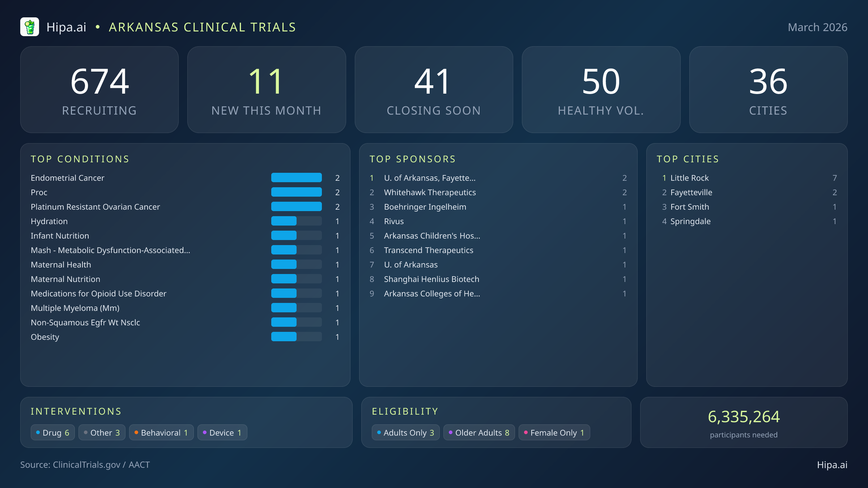868x488 pixels.
Task: Select the 674 Recruiting stat card
Action: pyautogui.click(x=100, y=89)
